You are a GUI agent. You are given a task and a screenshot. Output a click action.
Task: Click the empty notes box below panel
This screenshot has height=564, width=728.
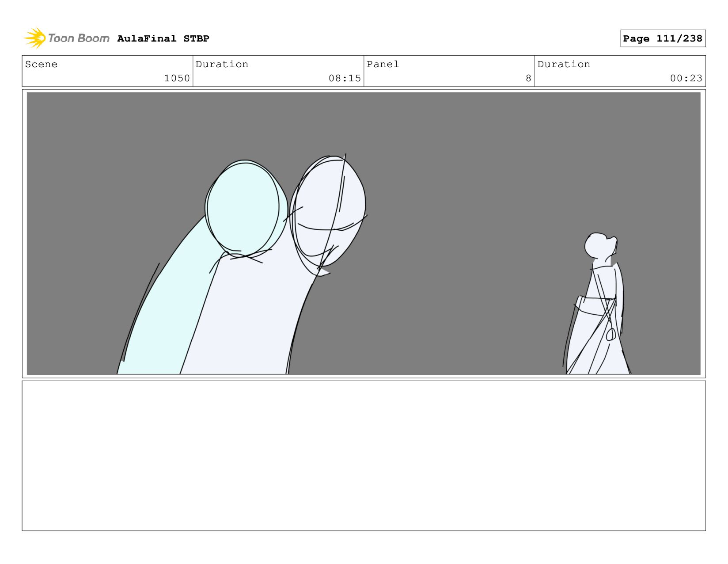tap(364, 456)
